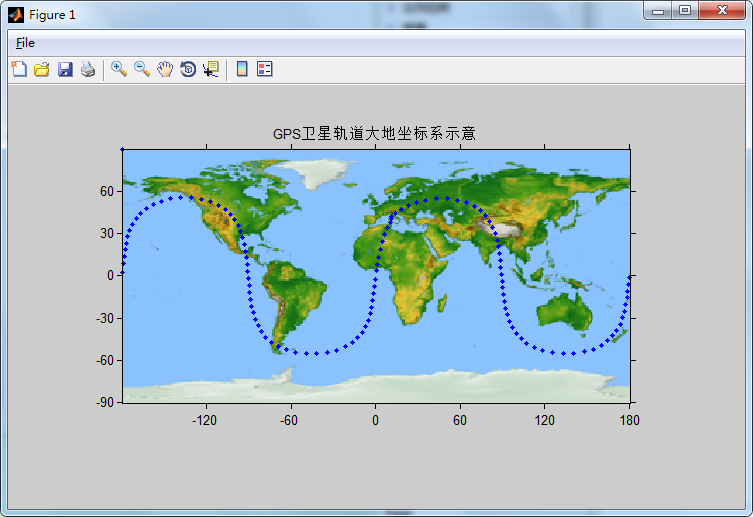Screen dimensions: 753x517
Task: Activate the Pan hand tool
Action: pos(165,69)
